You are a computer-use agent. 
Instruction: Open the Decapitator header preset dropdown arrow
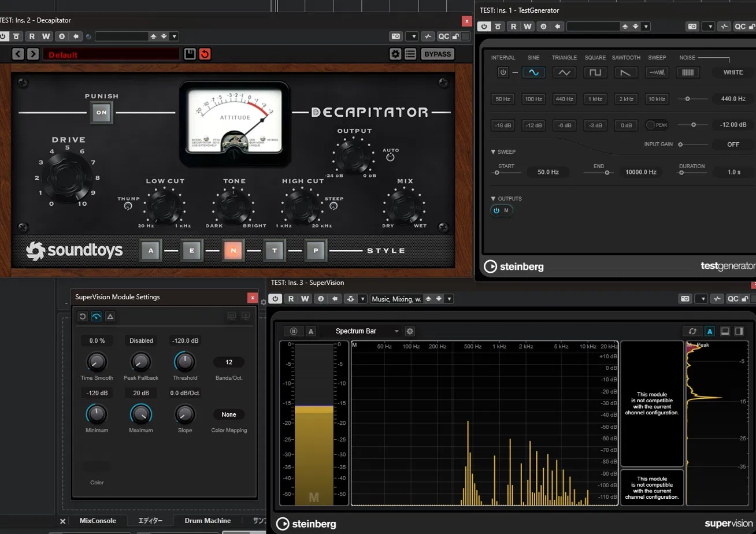point(175,36)
